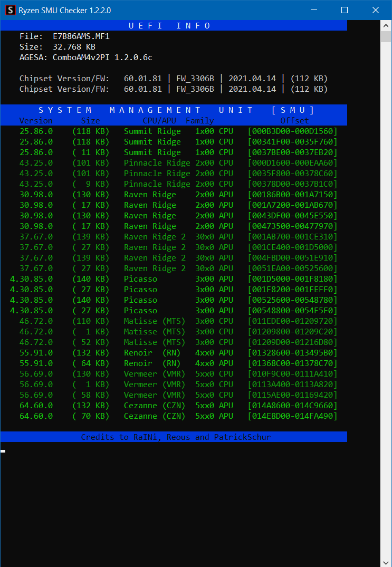Click 'Matisse (MTS)' in the 110 KB row
This screenshot has width=392, height=567.
[x=155, y=321]
